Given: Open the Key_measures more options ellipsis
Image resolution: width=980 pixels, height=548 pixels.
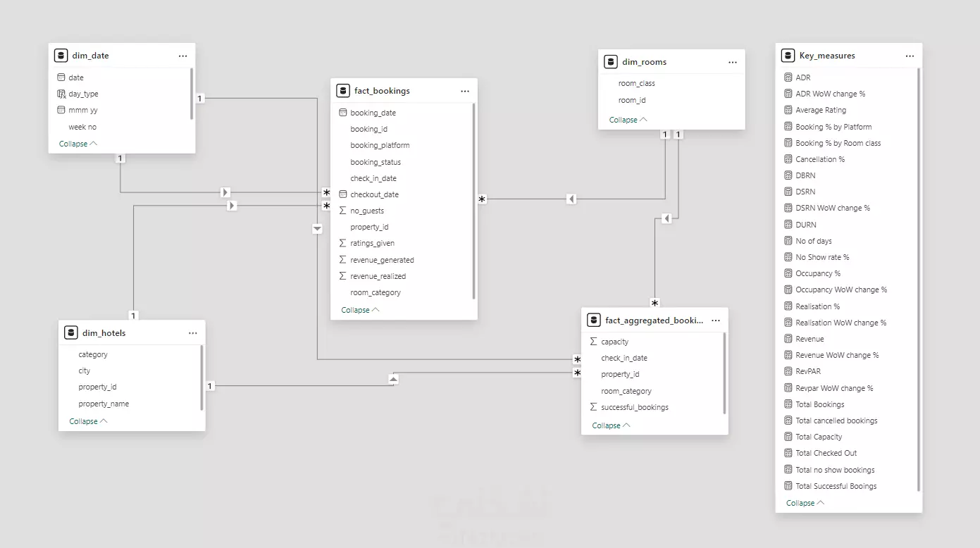Looking at the screenshot, I should point(910,56).
